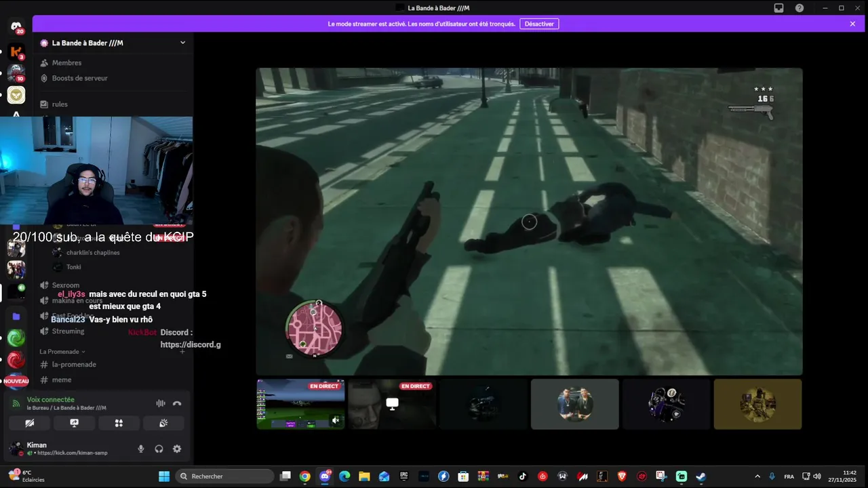Open Windows Start menu
Screen dimensions: 868x488
(x=164, y=476)
